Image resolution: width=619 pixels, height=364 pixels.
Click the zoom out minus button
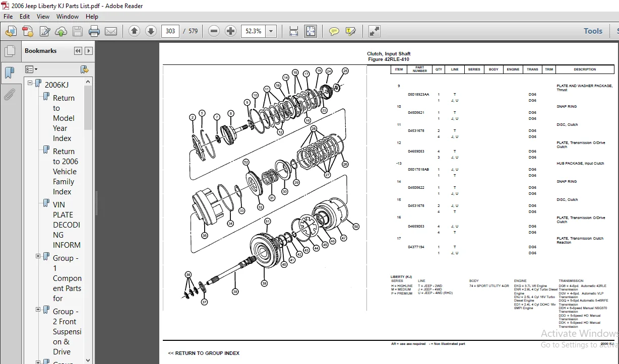214,31
